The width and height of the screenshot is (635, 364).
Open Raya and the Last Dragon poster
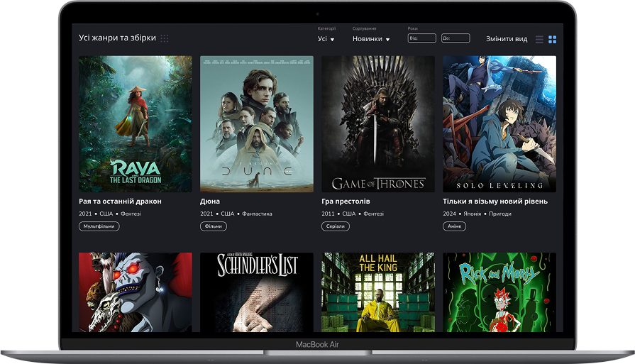click(x=136, y=124)
